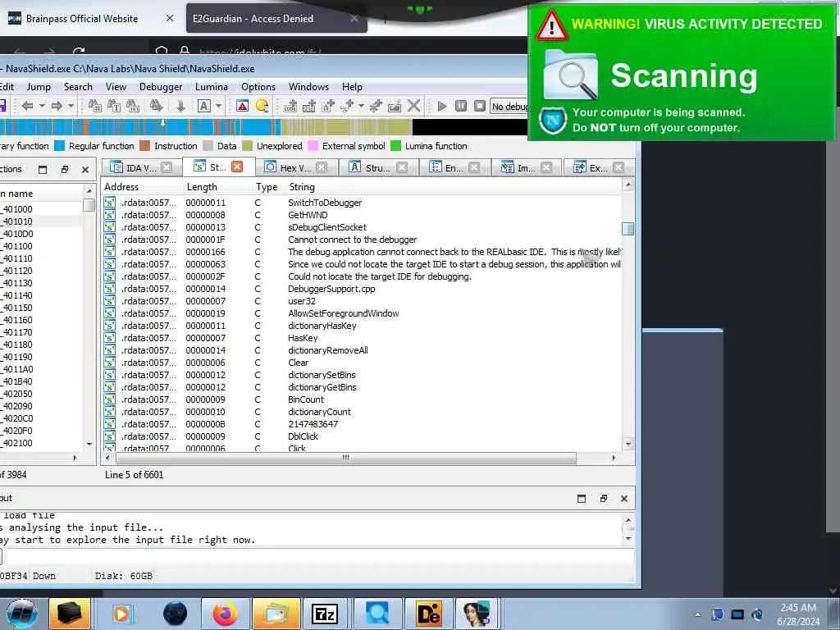The width and height of the screenshot is (840, 630).
Task: Click the navigation band overview bar
Action: coord(262,127)
